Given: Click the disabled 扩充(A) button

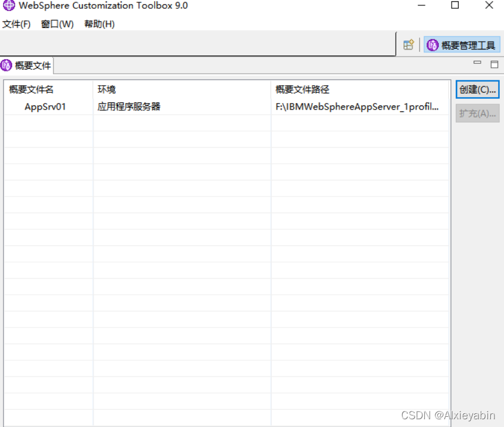Looking at the screenshot, I should (x=477, y=113).
